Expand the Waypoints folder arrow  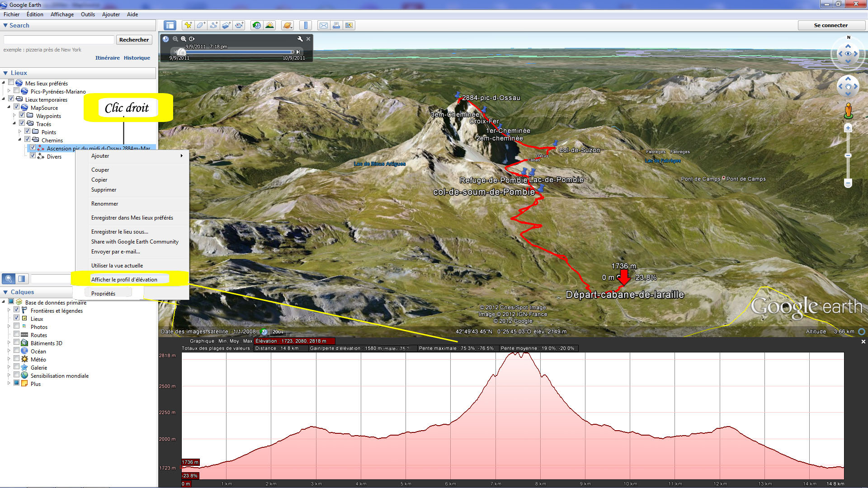pos(14,116)
